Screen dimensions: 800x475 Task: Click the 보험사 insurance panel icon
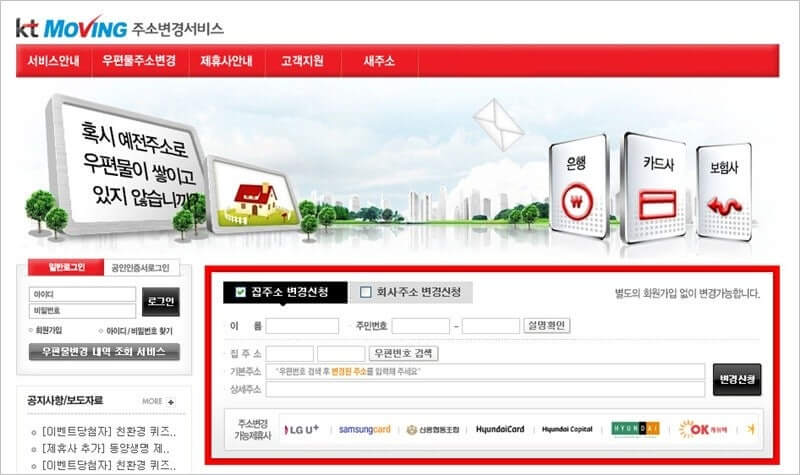pos(724,191)
